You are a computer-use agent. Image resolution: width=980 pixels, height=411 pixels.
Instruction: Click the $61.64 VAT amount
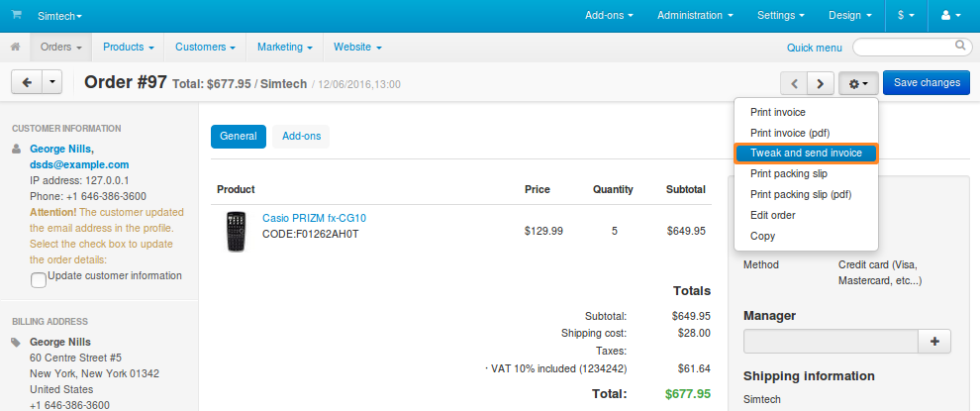694,369
